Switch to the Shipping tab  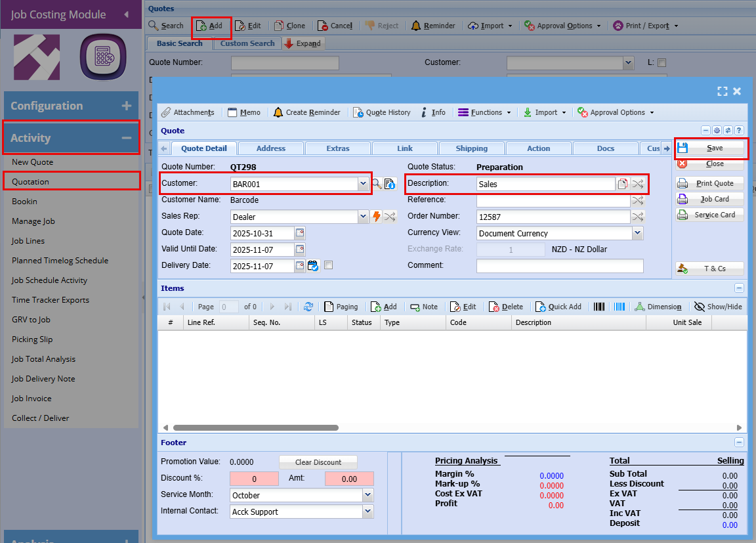click(x=471, y=148)
